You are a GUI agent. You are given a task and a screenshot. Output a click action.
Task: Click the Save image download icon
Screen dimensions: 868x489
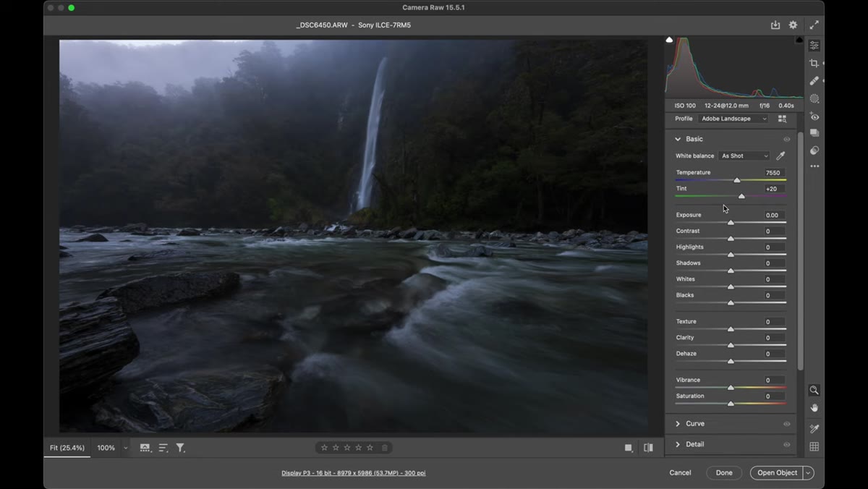(775, 25)
